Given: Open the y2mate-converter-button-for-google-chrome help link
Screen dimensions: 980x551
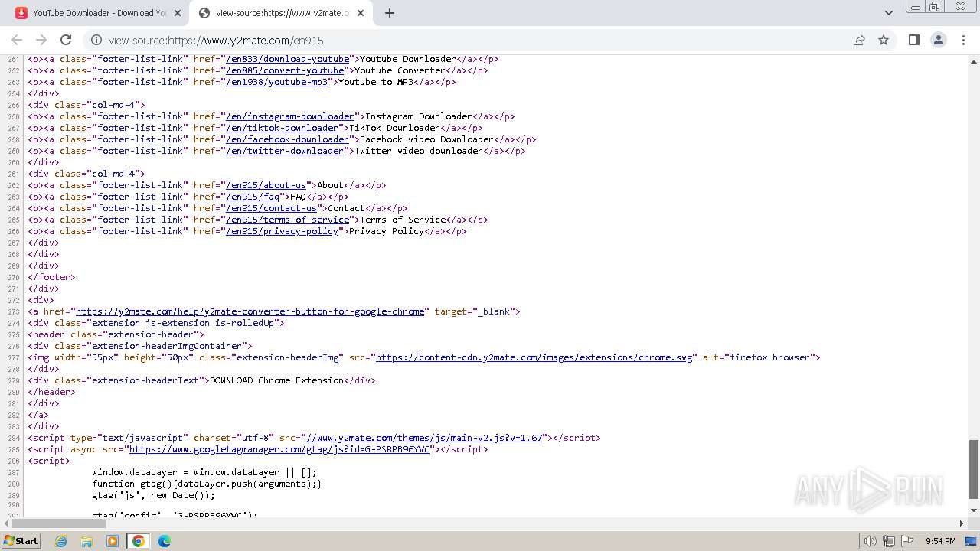Looking at the screenshot, I should tap(250, 311).
